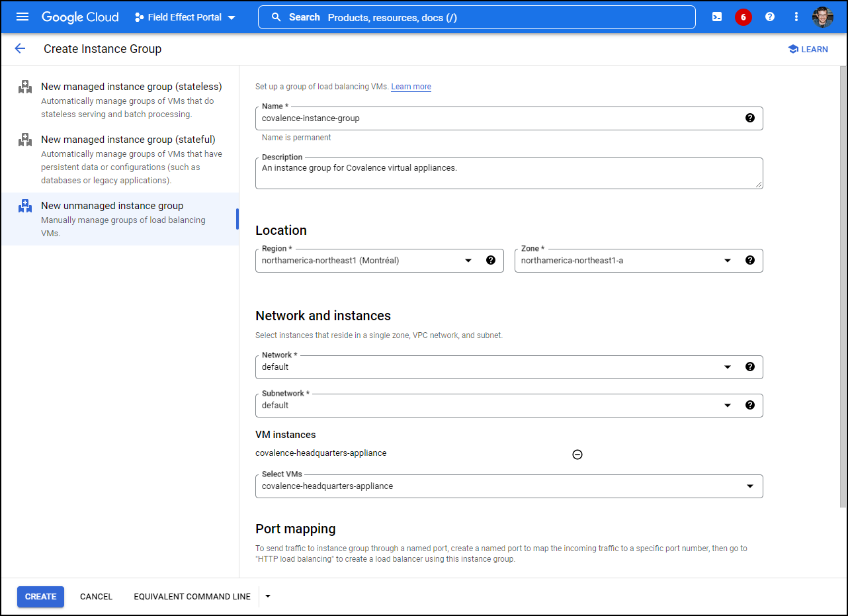
Task: Activate Cloud Shell terminal icon
Action: pyautogui.click(x=717, y=17)
